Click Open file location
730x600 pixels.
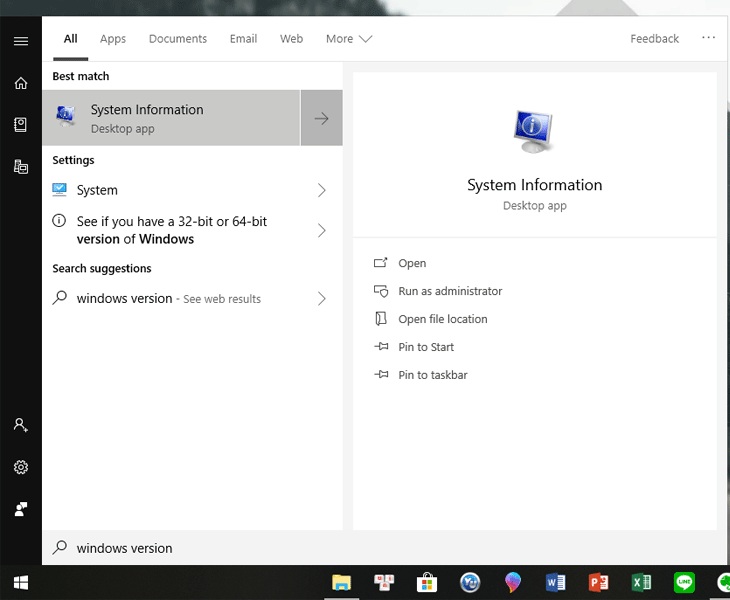[x=443, y=319]
